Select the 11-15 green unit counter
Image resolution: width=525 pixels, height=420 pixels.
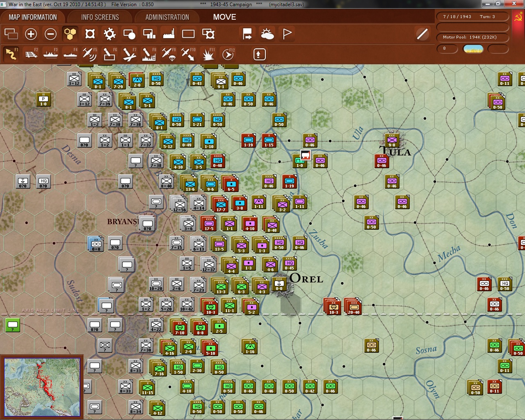click(147, 387)
